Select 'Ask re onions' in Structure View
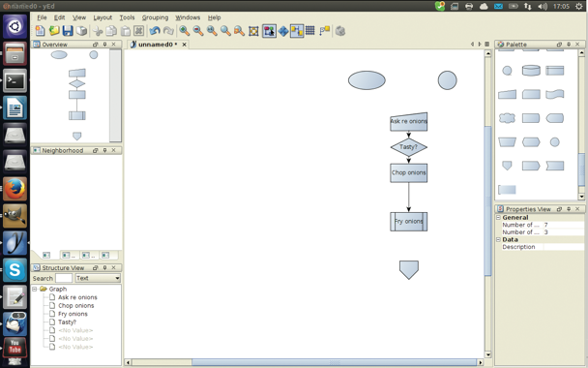This screenshot has height=368, width=588. 77,297
